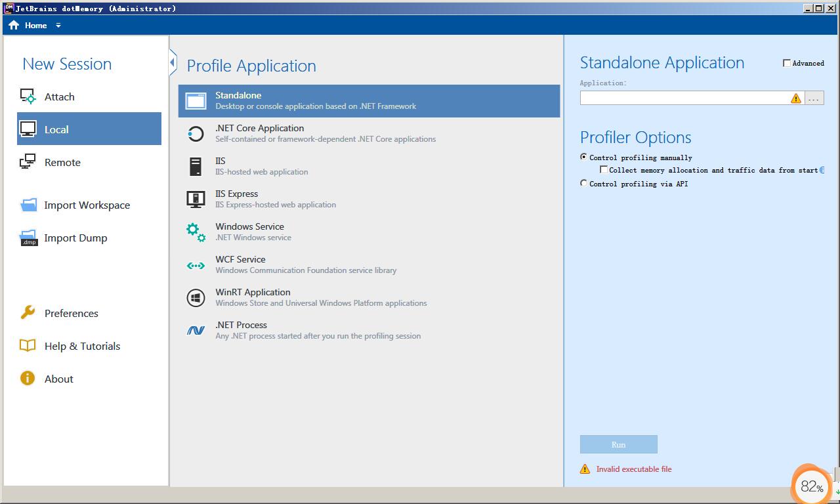Select the Remote computers icon
Screen dimensions: 840x504
coord(28,162)
